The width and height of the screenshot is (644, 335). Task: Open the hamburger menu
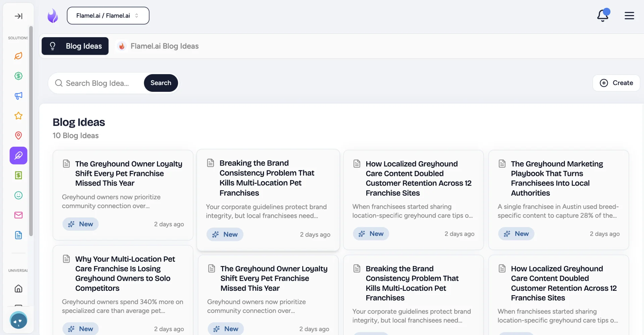click(629, 16)
